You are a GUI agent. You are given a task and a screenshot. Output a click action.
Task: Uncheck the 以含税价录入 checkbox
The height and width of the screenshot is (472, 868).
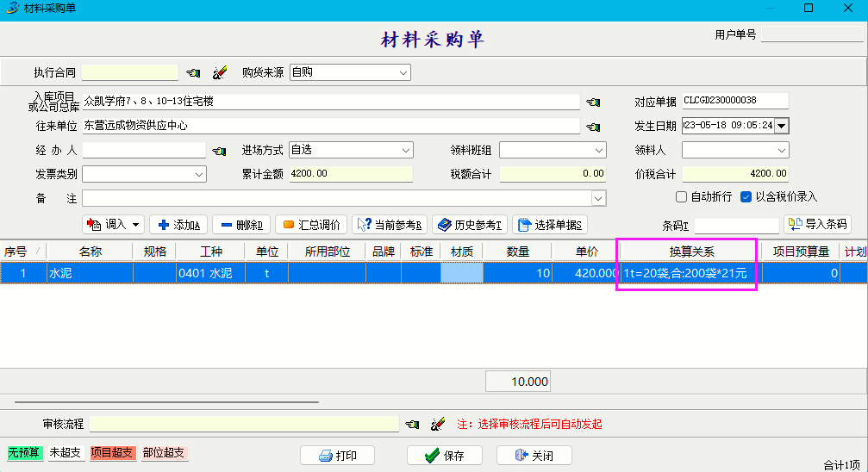pyautogui.click(x=746, y=197)
